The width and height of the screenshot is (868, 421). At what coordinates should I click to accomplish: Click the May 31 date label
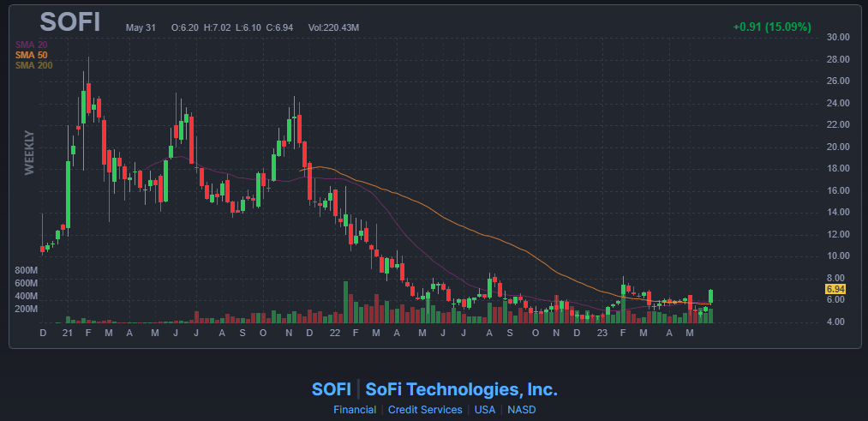click(139, 27)
